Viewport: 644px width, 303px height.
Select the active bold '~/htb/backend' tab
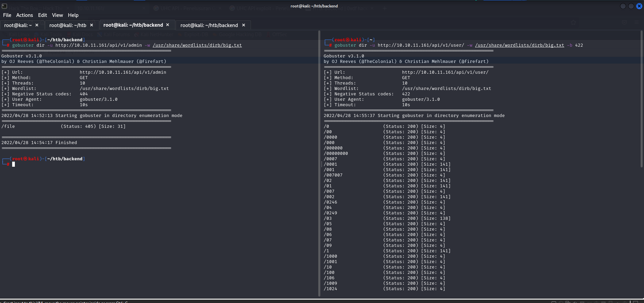(133, 25)
